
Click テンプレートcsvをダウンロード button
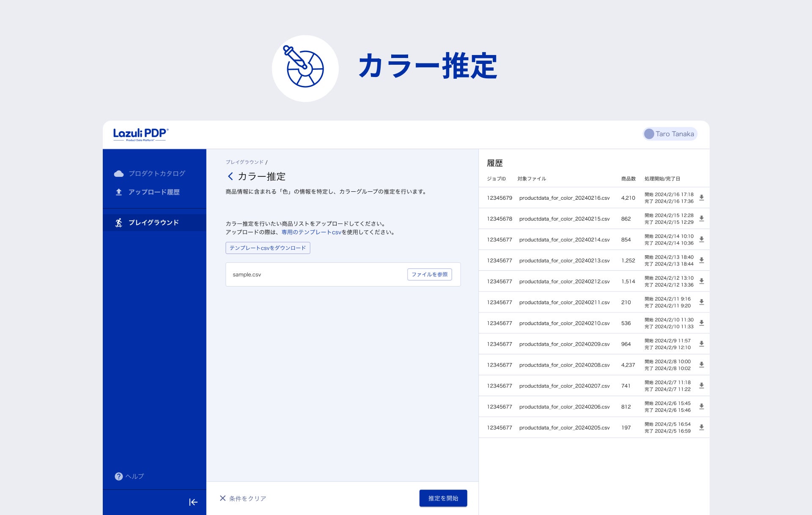(x=268, y=248)
